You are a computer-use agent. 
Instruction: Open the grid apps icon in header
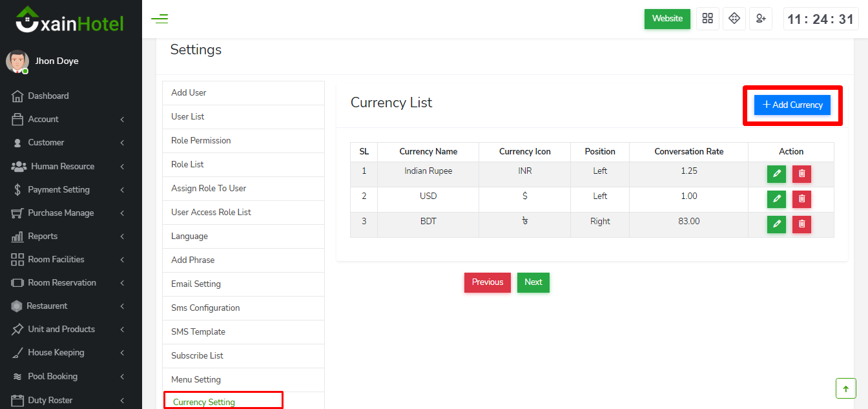click(x=708, y=19)
